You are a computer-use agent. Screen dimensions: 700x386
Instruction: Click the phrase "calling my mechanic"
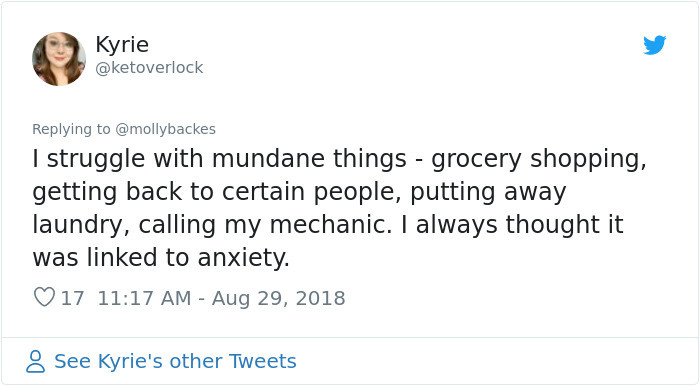click(x=265, y=225)
